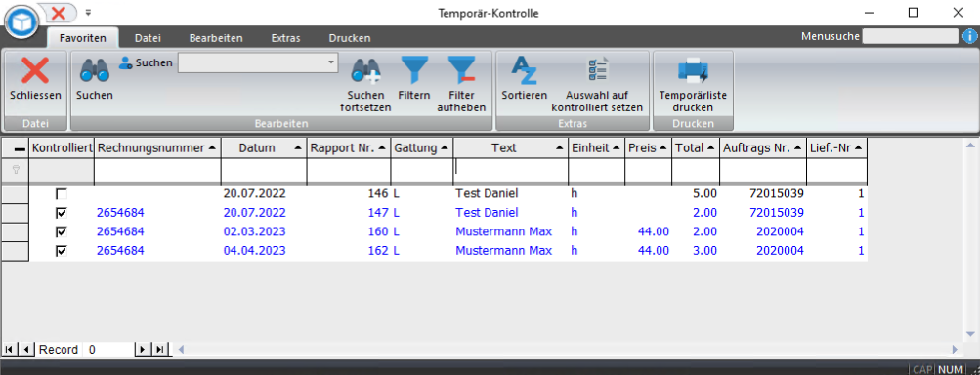
Task: Jump to first record navigation button
Action: 9,350
